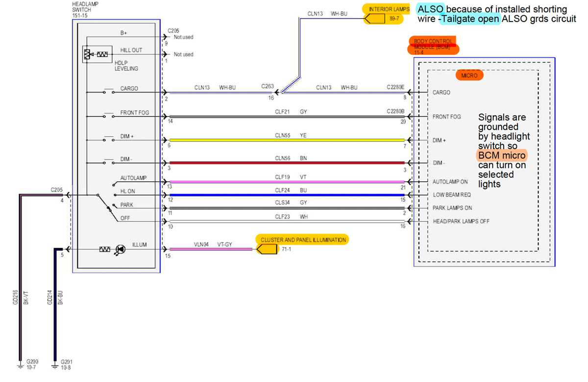Screen dimensions: 588x382
Task: Click connector label C2280B
Action: click(395, 111)
